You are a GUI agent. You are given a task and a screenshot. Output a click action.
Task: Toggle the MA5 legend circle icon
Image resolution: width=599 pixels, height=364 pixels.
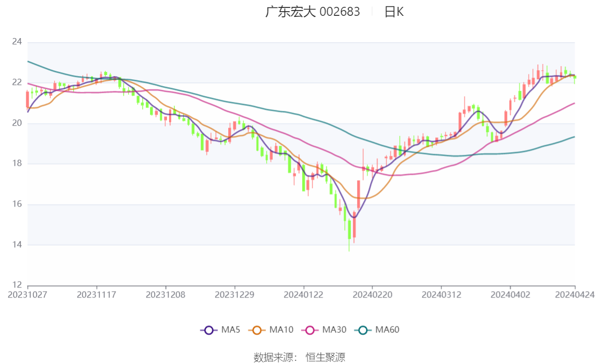click(x=209, y=330)
